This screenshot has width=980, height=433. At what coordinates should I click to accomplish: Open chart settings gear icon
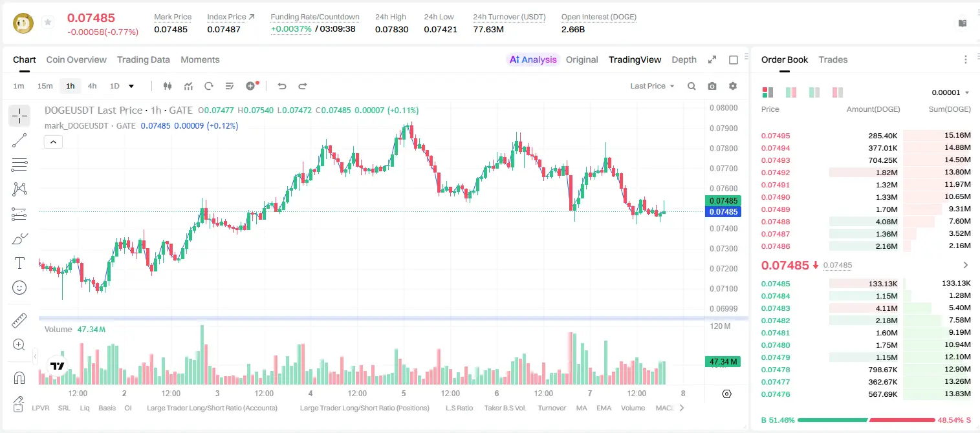pyautogui.click(x=733, y=86)
